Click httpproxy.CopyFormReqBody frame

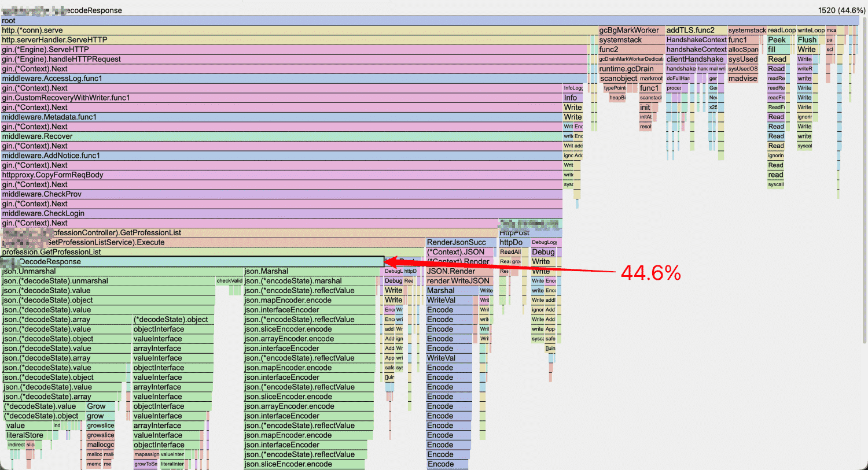(x=282, y=175)
